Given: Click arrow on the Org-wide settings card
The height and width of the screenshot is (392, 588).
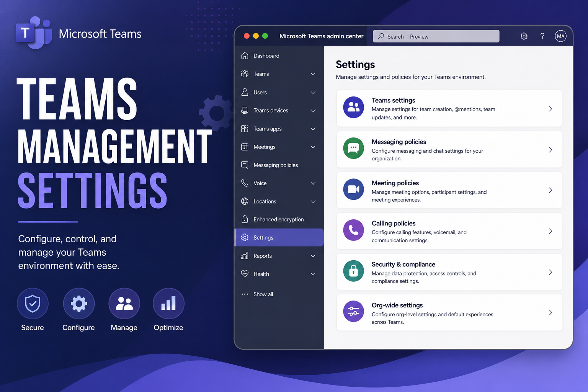Looking at the screenshot, I should [550, 312].
